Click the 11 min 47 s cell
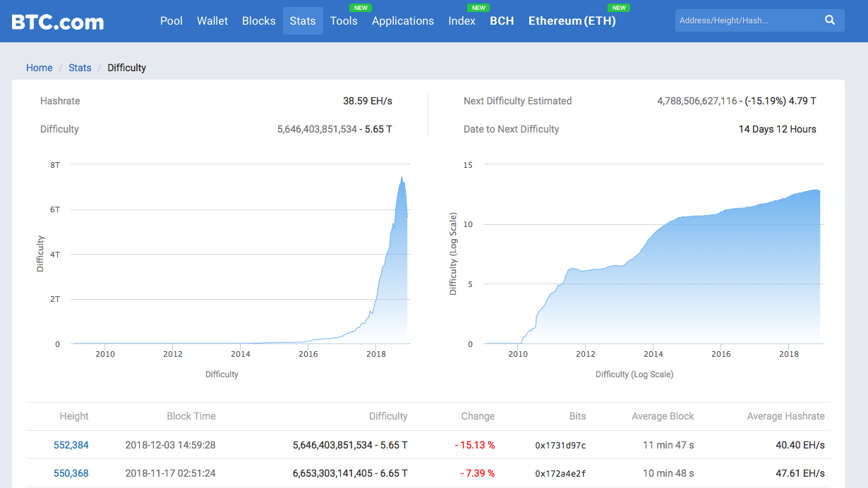 tap(668, 445)
